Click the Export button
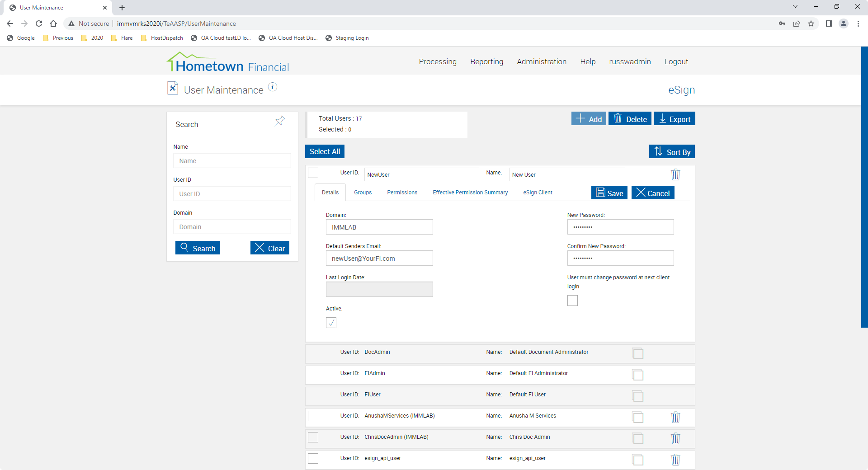This screenshot has width=868, height=470. [675, 118]
